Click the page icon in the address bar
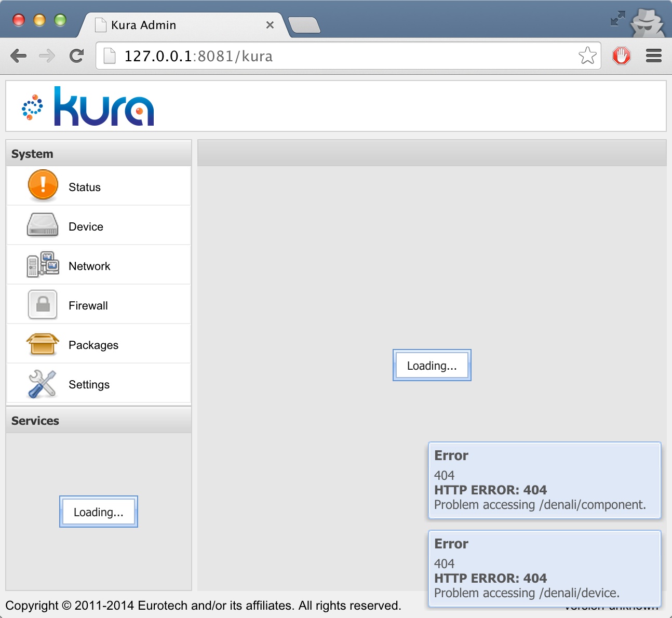Screen dimensions: 672x618 click(110, 56)
